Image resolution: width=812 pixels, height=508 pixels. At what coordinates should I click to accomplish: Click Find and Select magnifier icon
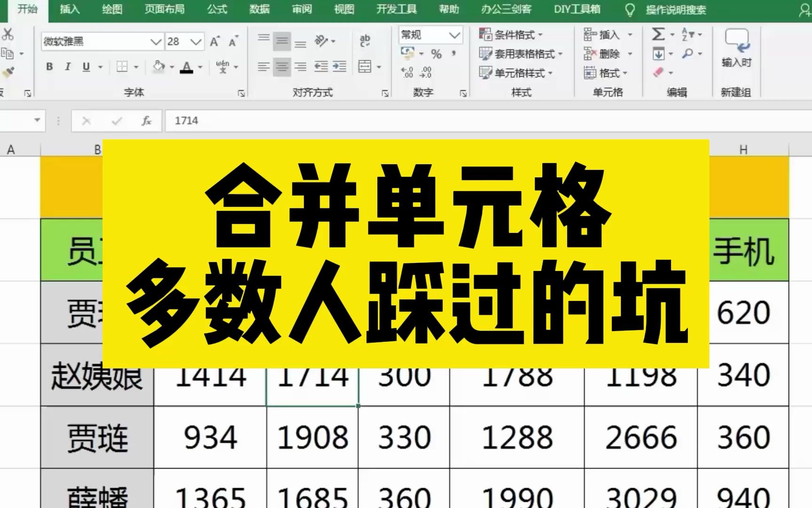pyautogui.click(x=687, y=53)
